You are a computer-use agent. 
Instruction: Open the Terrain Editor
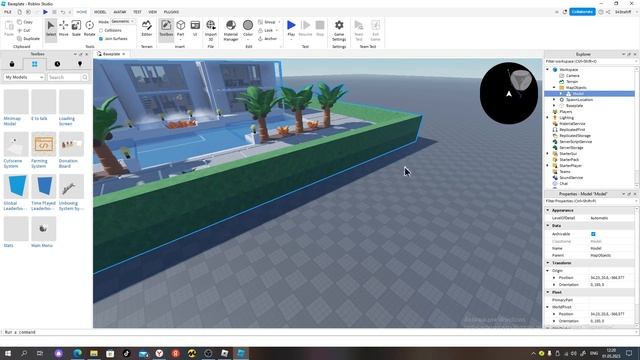(x=147, y=29)
